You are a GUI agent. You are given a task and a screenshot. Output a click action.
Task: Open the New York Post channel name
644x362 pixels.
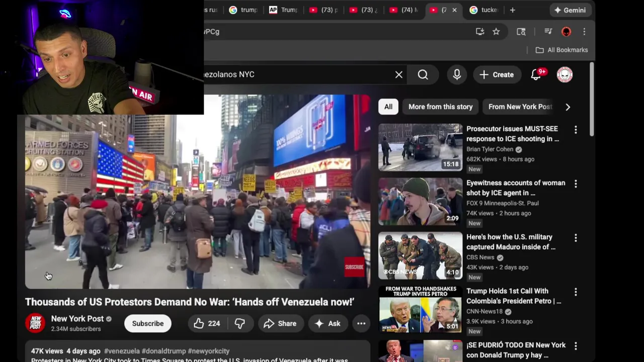(x=77, y=319)
